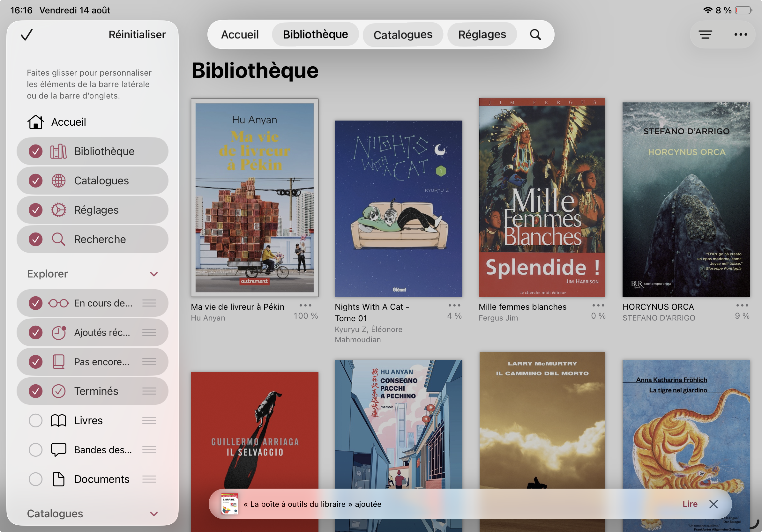The image size is (762, 532).
Task: Uncheck the Ajoutés réc... item
Action: [35, 332]
